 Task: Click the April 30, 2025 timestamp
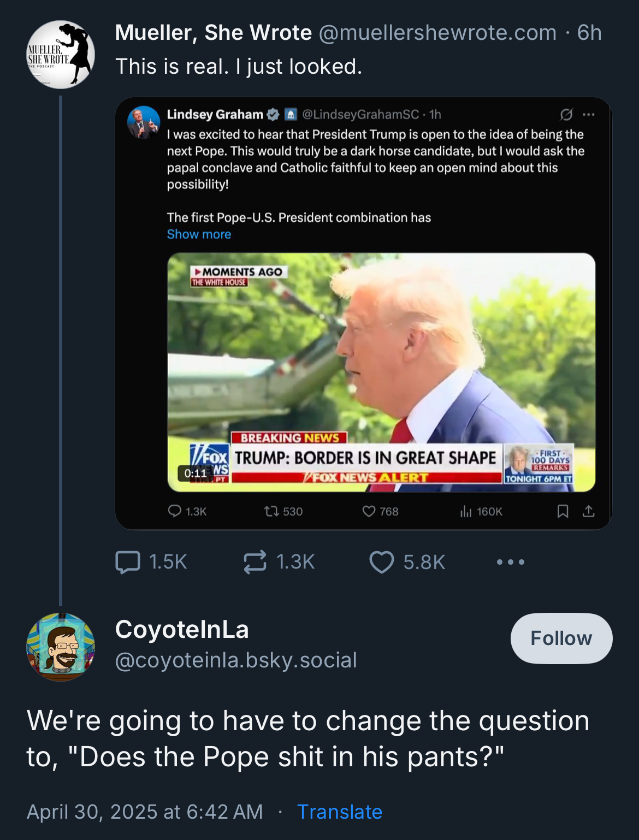pyautogui.click(x=145, y=812)
